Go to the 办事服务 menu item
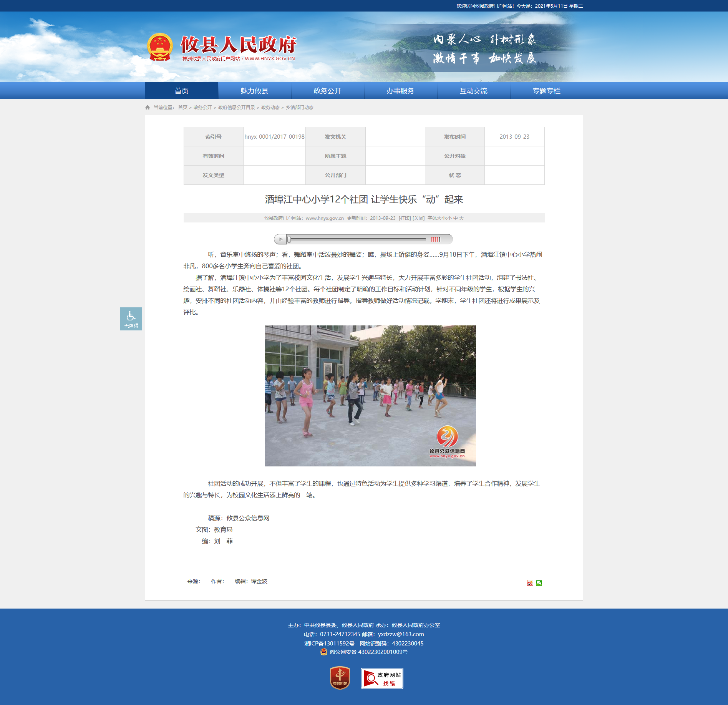 click(x=400, y=91)
